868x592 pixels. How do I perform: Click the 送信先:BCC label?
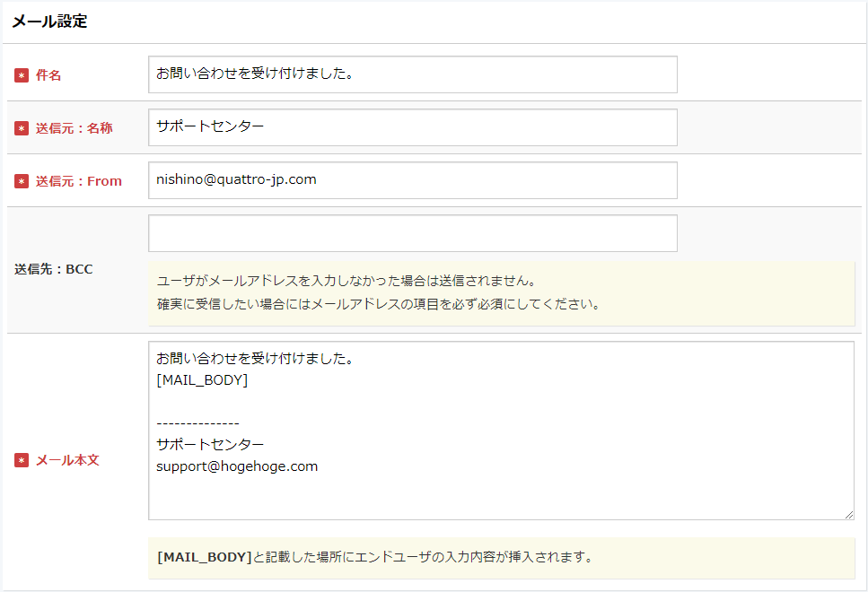coord(54,269)
